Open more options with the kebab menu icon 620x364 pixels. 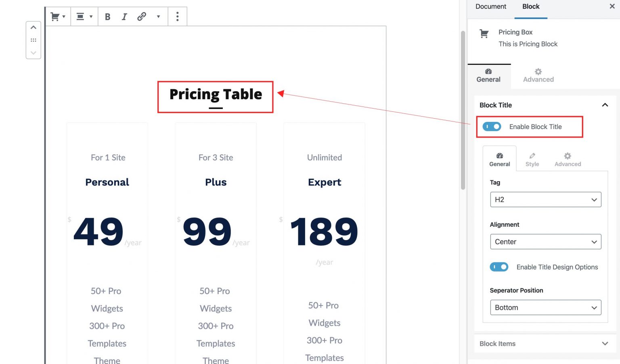(177, 16)
